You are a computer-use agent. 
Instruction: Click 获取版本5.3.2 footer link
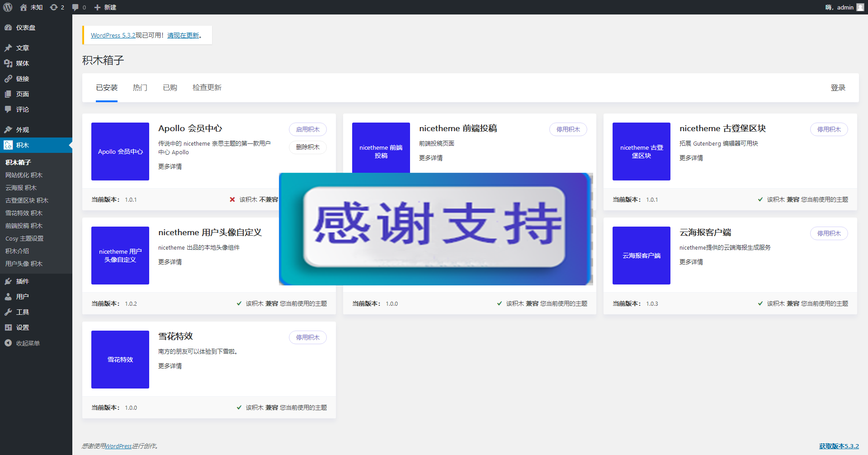pos(839,446)
